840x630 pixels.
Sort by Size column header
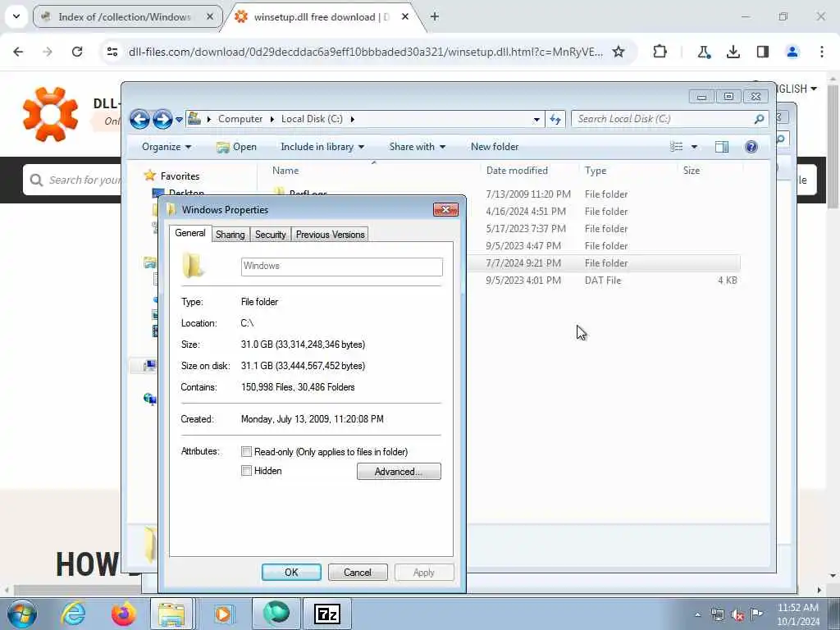point(691,171)
